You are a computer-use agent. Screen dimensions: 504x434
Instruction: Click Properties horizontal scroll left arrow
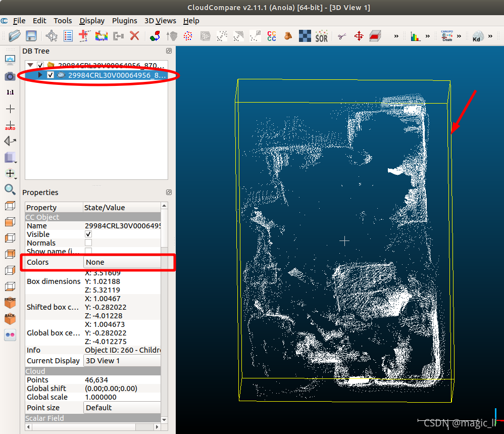tap(29, 427)
